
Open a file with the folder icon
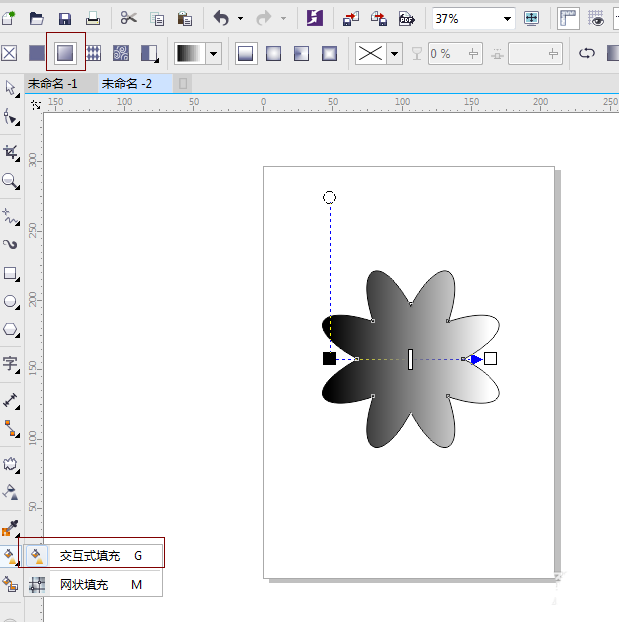(37, 18)
